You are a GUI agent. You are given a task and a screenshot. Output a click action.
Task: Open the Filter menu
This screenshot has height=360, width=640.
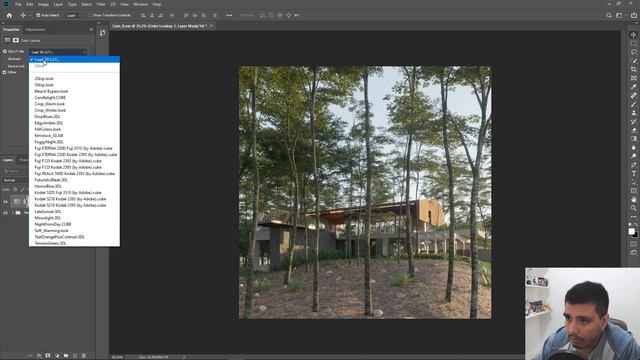tap(101, 4)
